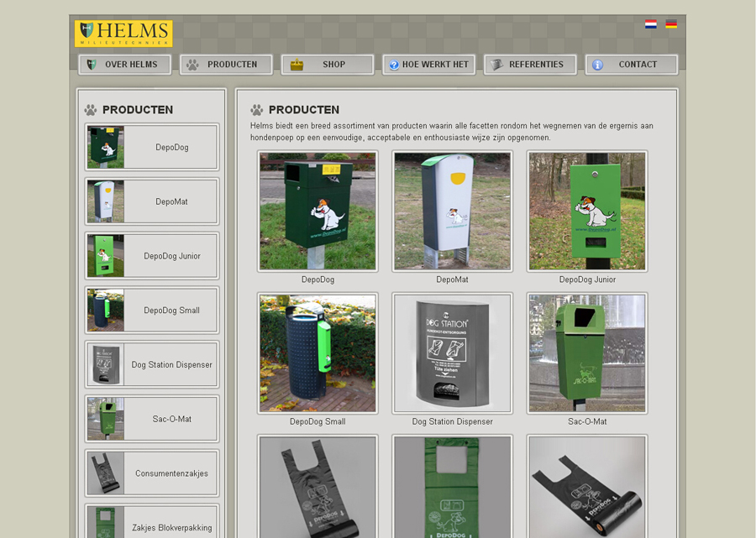Open the Contact page

[632, 65]
